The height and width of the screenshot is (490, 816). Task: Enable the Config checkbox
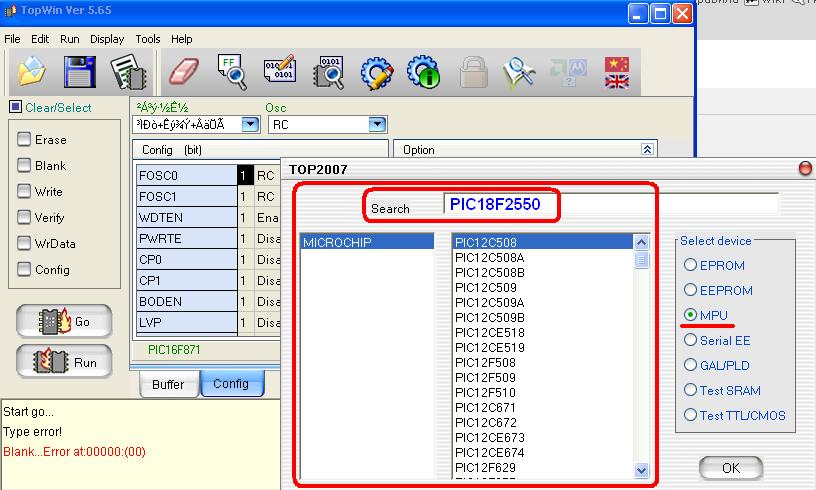coord(24,269)
